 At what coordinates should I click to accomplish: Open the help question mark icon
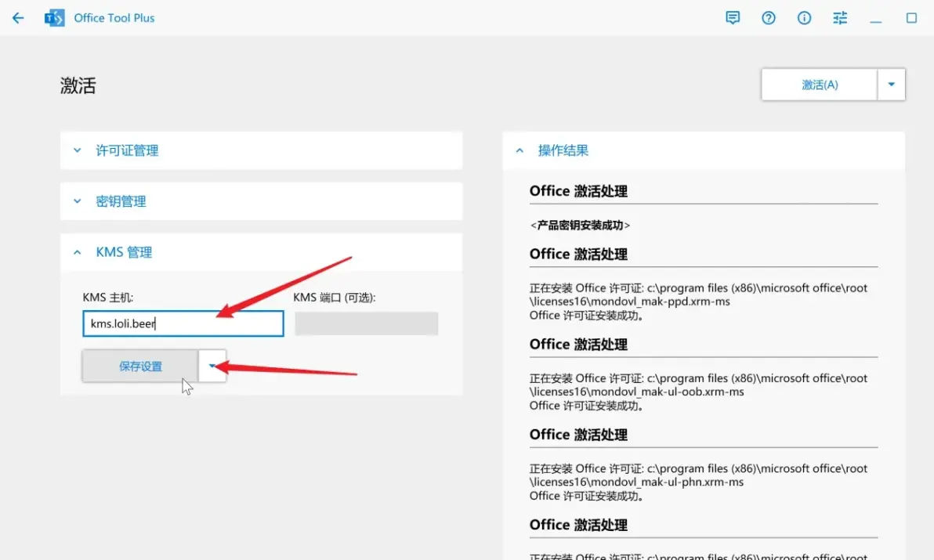[769, 18]
